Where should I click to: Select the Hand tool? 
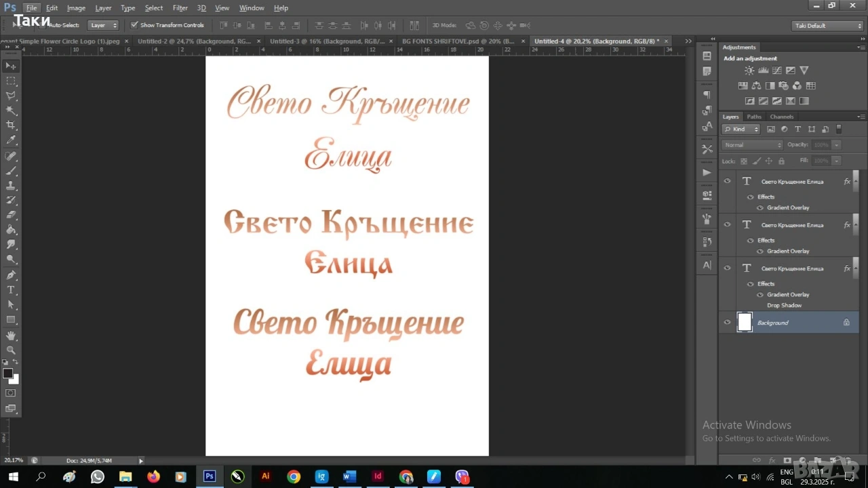tap(11, 335)
